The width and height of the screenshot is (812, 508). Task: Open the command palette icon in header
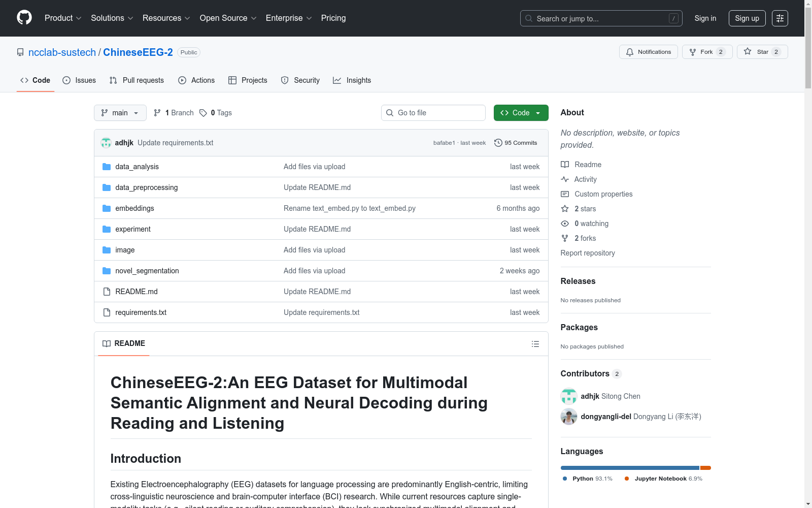pos(780,18)
